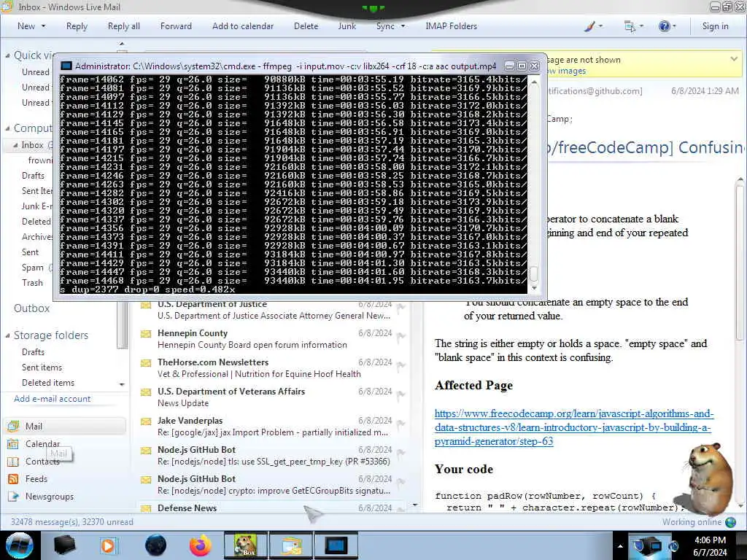
Task: Click cmd window scroll down arrow
Action: point(534,287)
